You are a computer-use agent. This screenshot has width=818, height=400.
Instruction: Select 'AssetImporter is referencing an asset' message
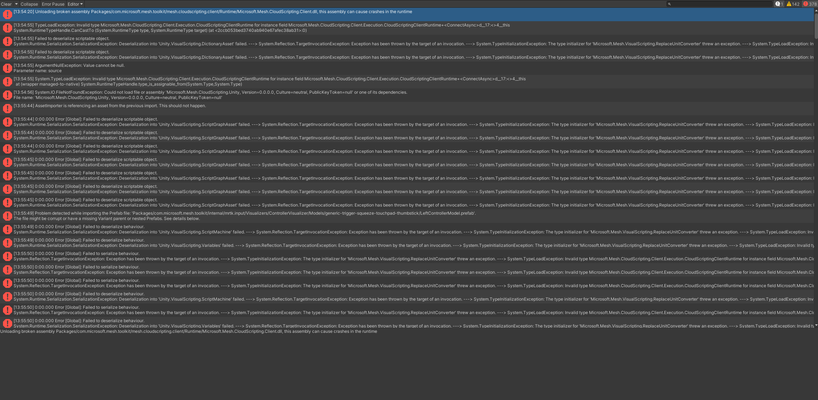[x=110, y=106]
